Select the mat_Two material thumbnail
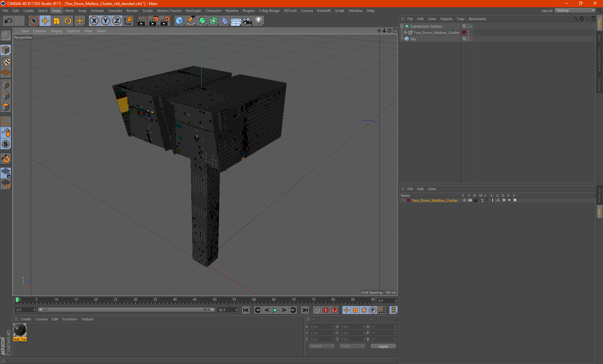603x364 pixels. point(20,330)
